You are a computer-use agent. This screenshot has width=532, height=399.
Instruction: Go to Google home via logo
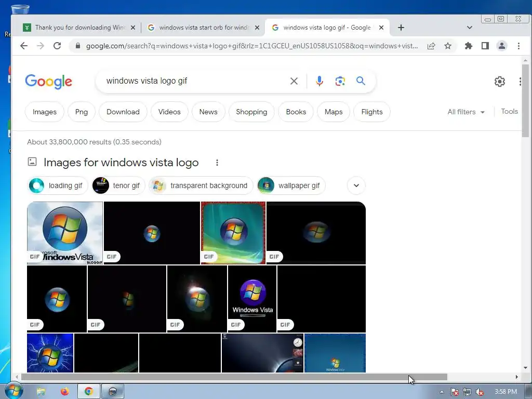click(x=48, y=82)
